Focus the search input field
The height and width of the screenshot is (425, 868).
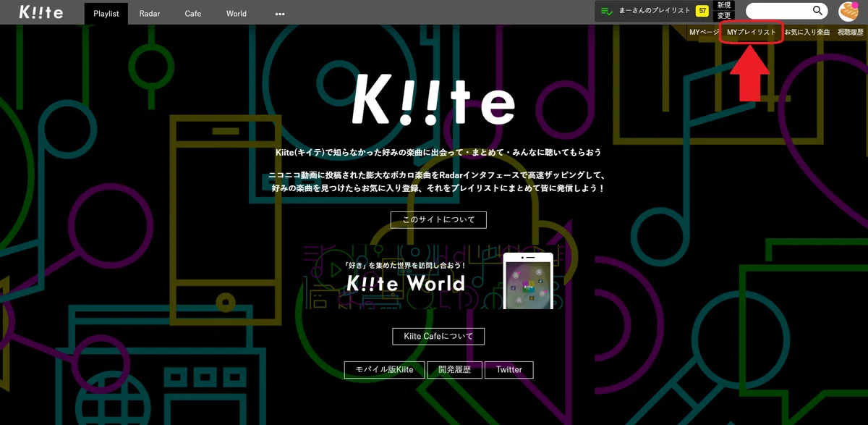(x=779, y=11)
